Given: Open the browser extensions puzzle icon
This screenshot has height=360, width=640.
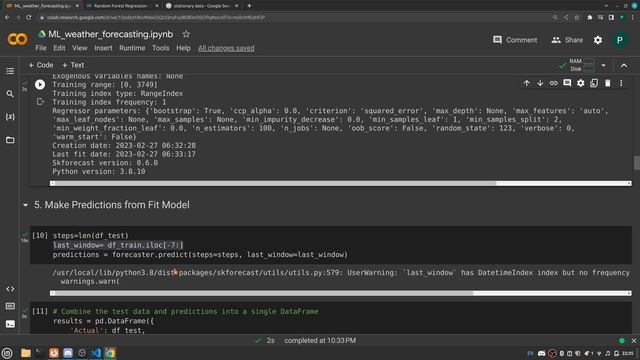Looking at the screenshot, I should (x=589, y=18).
